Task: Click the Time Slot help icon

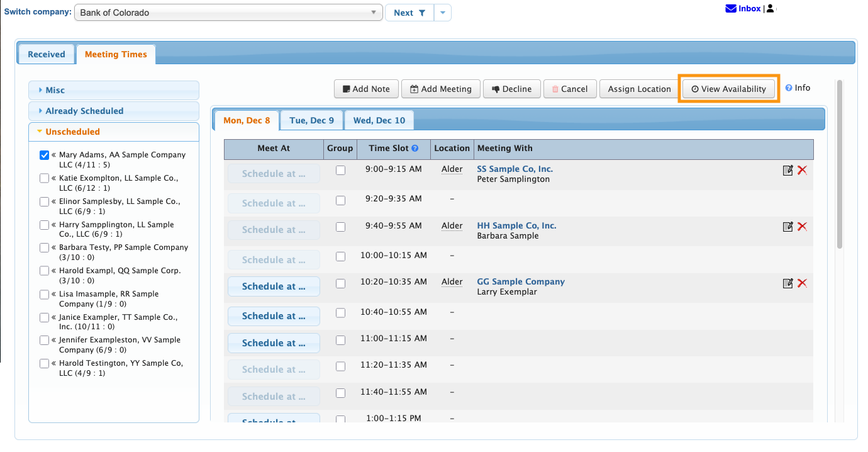Action: [415, 149]
